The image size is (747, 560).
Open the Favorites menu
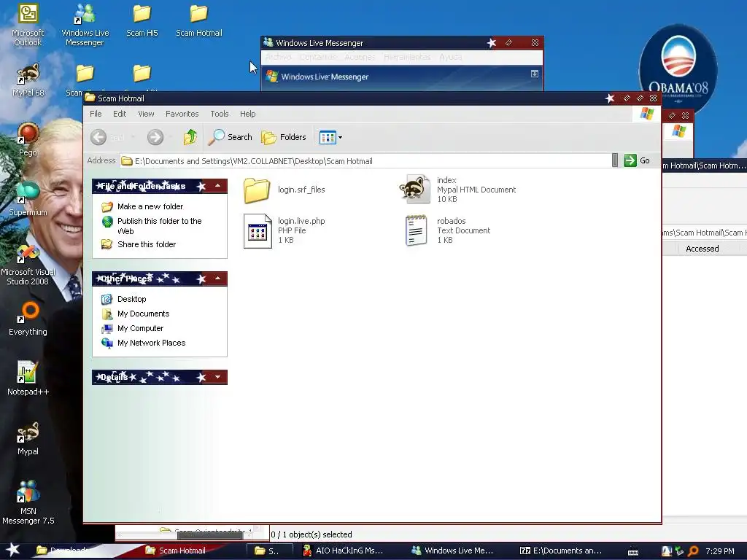(182, 114)
